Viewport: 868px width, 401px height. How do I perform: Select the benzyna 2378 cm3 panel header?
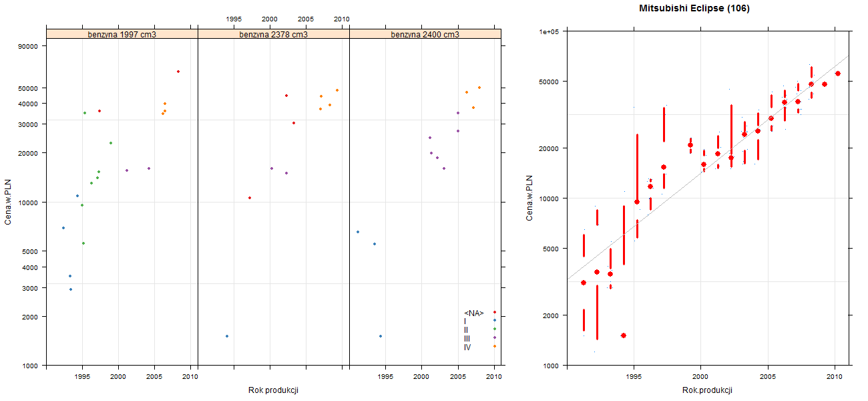[x=274, y=34]
